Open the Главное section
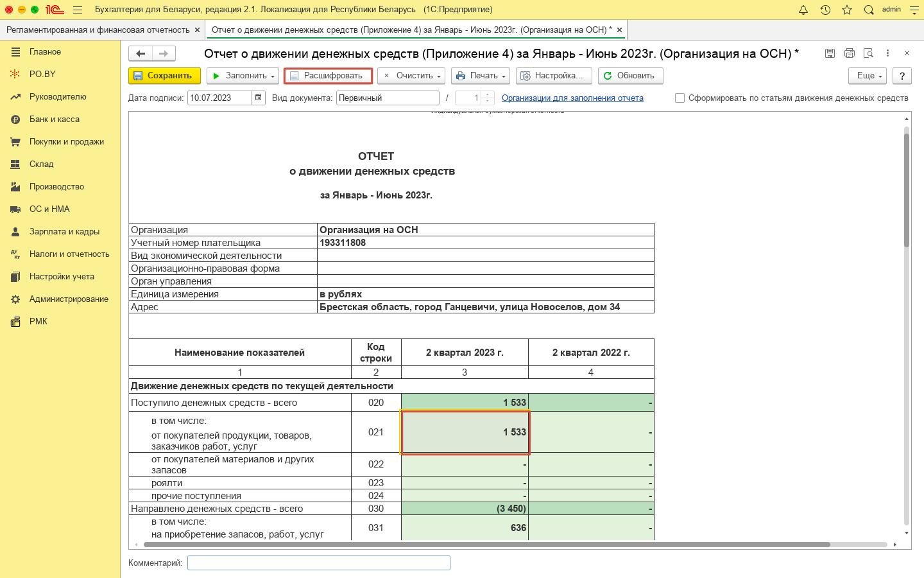The image size is (924, 578). click(60, 51)
